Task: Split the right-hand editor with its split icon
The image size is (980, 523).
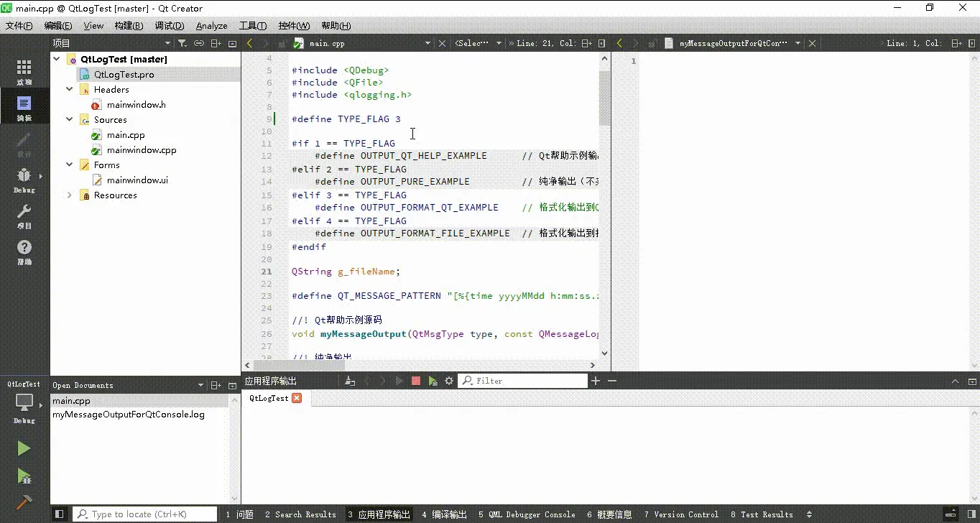Action: [x=956, y=43]
